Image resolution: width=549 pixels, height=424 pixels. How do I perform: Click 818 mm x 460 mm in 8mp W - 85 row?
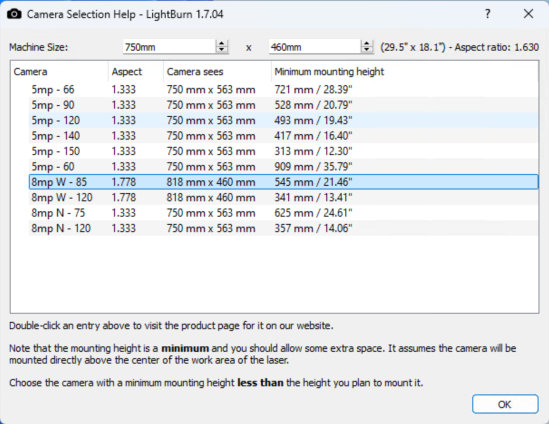(x=211, y=182)
